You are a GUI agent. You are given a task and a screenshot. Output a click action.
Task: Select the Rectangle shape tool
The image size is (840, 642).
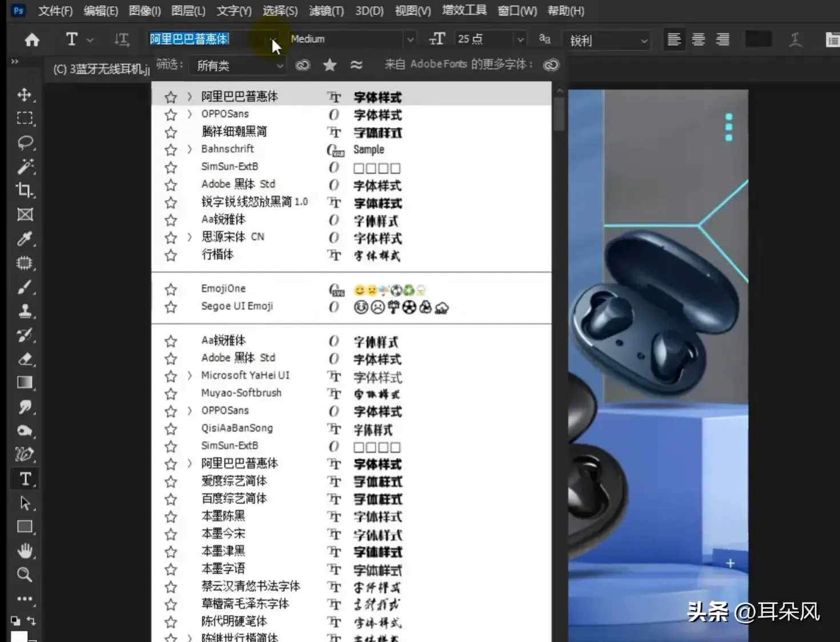[25, 527]
